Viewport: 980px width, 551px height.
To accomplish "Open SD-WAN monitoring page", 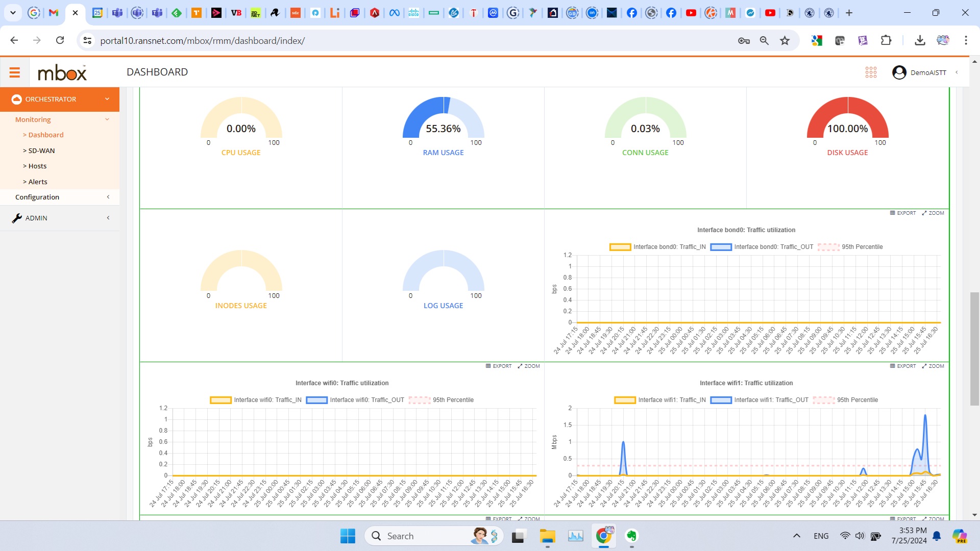I will pos(41,151).
